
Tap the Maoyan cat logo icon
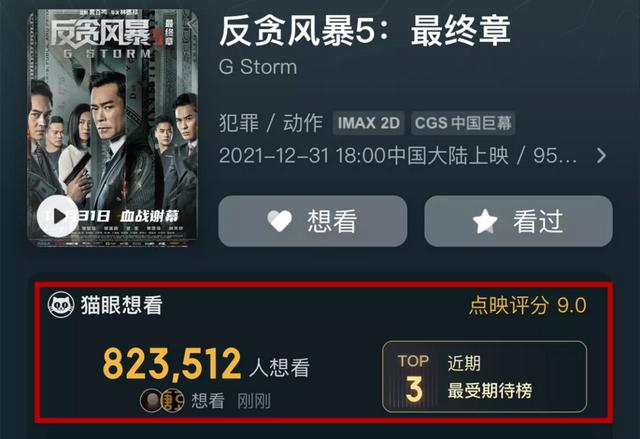(61, 305)
